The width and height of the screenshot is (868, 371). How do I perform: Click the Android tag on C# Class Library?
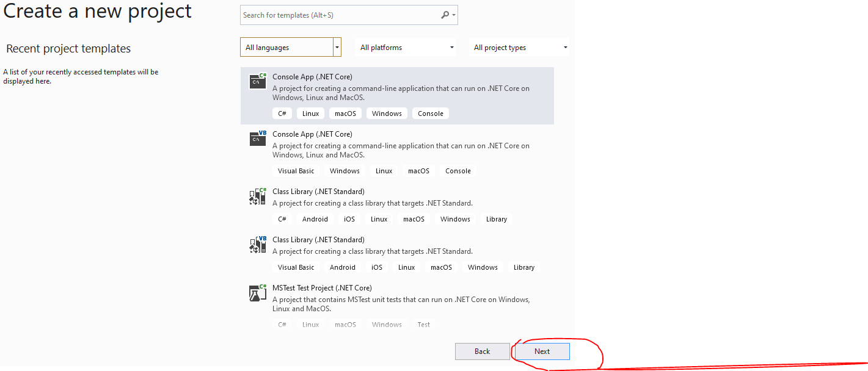[x=315, y=219]
